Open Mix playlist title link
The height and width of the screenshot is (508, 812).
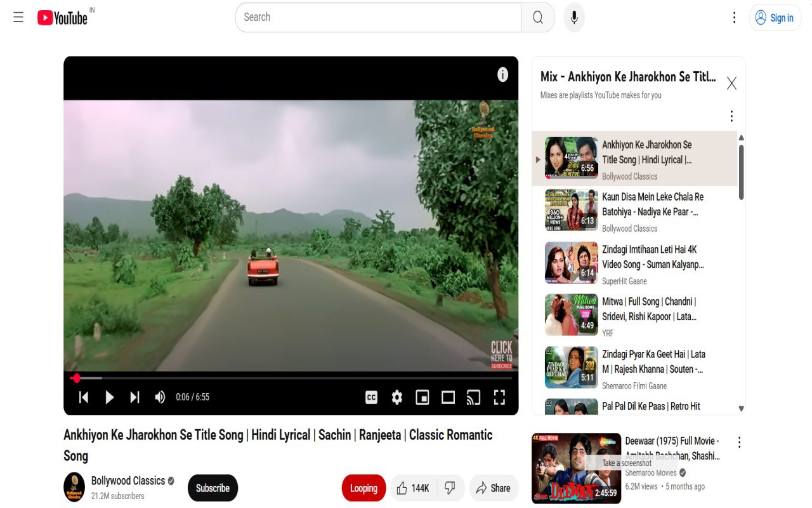628,77
